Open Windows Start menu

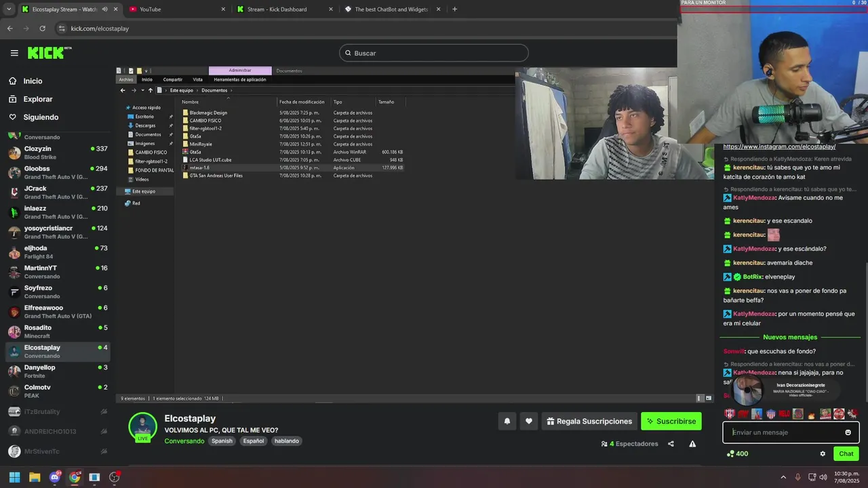(14, 477)
